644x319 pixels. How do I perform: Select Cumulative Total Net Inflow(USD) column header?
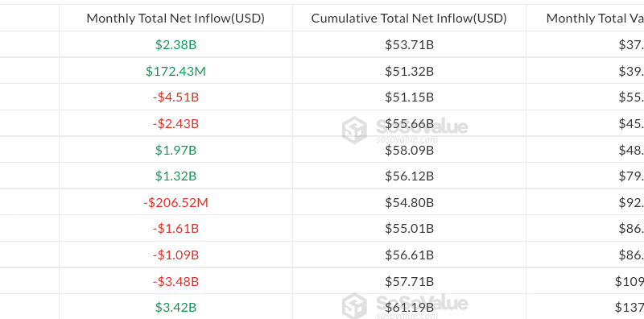click(x=409, y=18)
